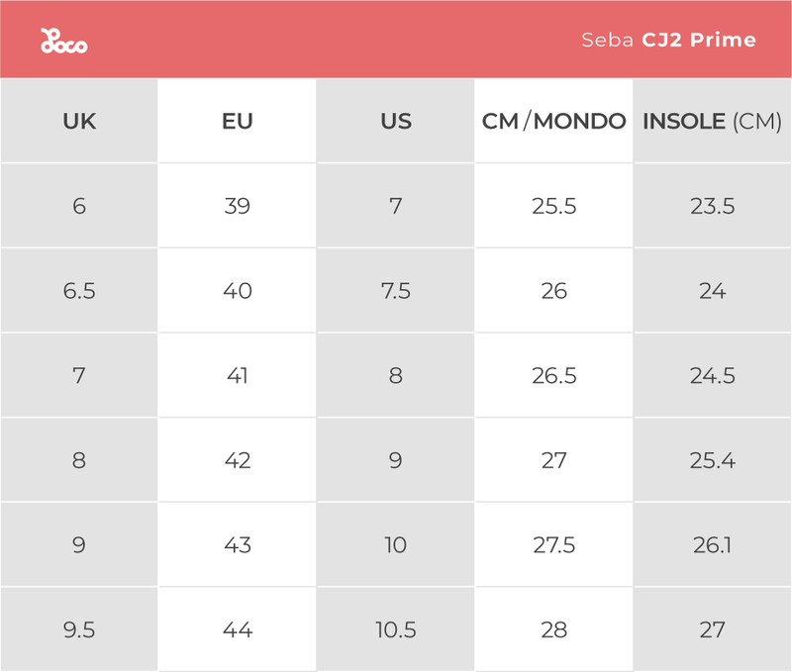The image size is (792, 672).
Task: Select the 23.5 insole cell
Action: [712, 207]
